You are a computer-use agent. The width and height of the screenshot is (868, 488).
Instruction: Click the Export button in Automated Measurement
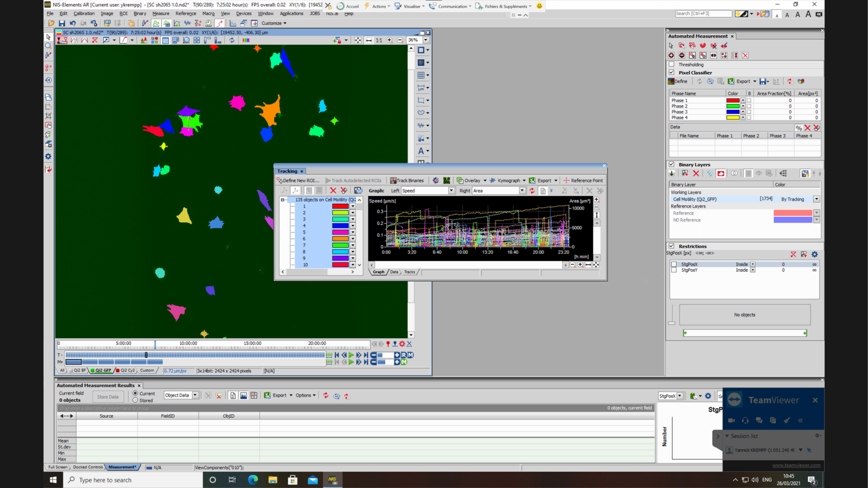743,81
